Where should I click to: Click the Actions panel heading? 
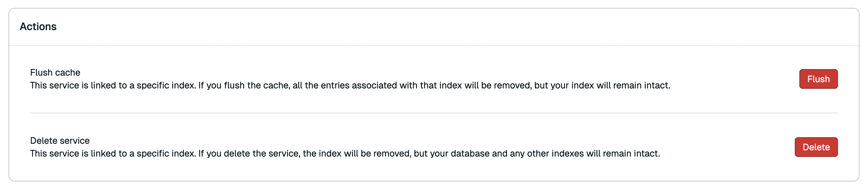(x=38, y=27)
